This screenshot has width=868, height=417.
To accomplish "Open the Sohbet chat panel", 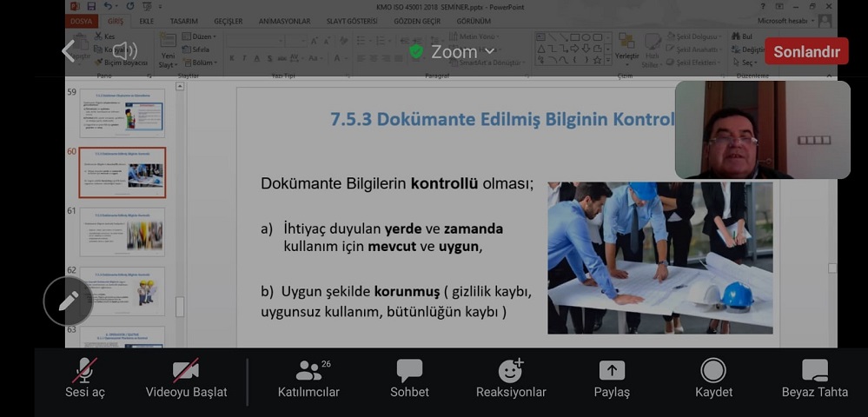I will tap(409, 379).
